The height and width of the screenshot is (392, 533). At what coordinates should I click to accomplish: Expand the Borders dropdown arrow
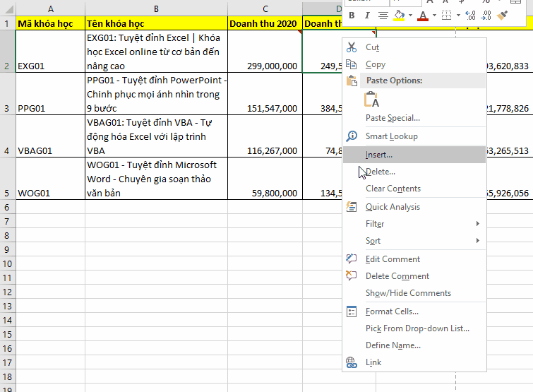(x=457, y=15)
